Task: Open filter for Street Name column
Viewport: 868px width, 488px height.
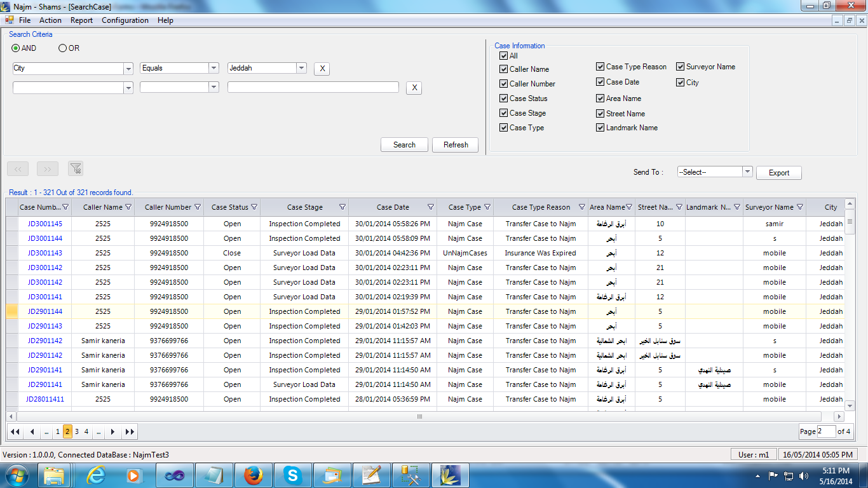Action: [x=679, y=207]
